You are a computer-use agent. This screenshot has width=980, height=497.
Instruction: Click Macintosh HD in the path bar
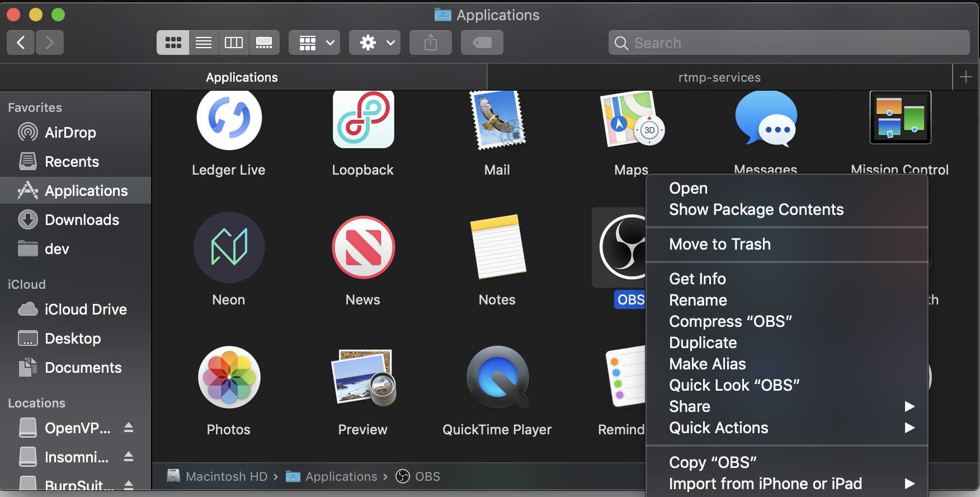[218, 476]
